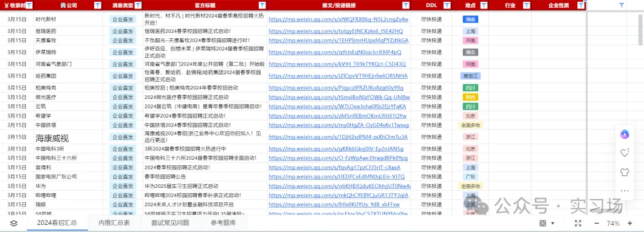The image size is (644, 232).
Task: Click the heart like icon
Action: click(x=625, y=153)
